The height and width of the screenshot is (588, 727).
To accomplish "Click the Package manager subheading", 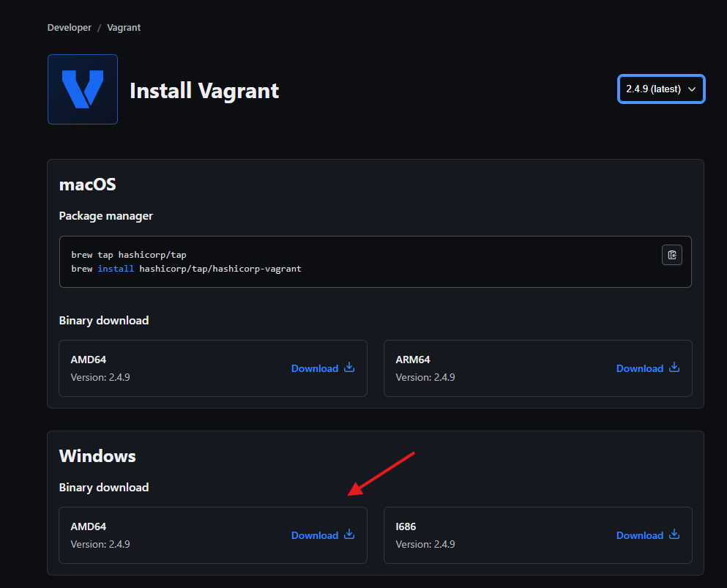I will pos(106,216).
